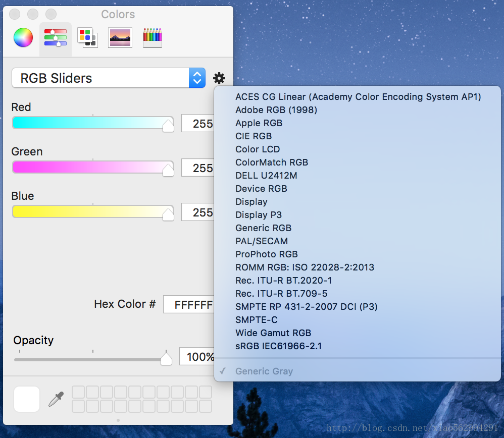The image size is (504, 438).
Task: Close the Colors window
Action: 15,14
